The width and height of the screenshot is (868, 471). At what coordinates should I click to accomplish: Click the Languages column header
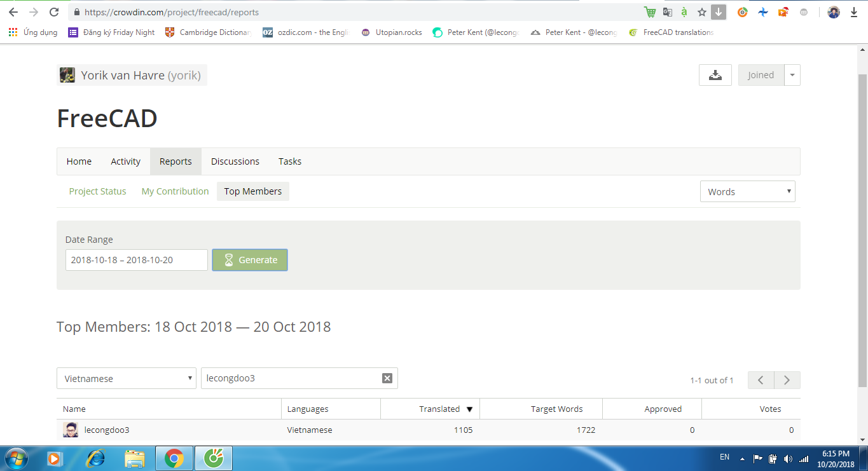(331, 409)
